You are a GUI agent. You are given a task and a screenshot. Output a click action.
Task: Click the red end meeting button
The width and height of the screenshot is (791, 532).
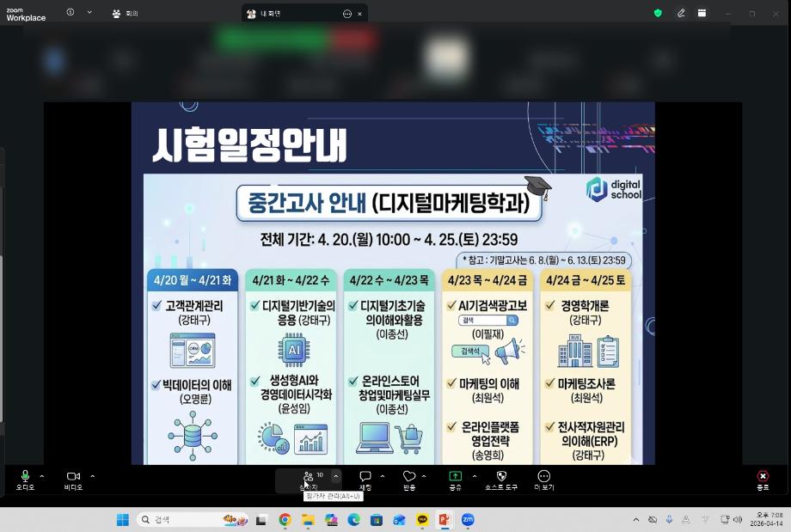(763, 479)
